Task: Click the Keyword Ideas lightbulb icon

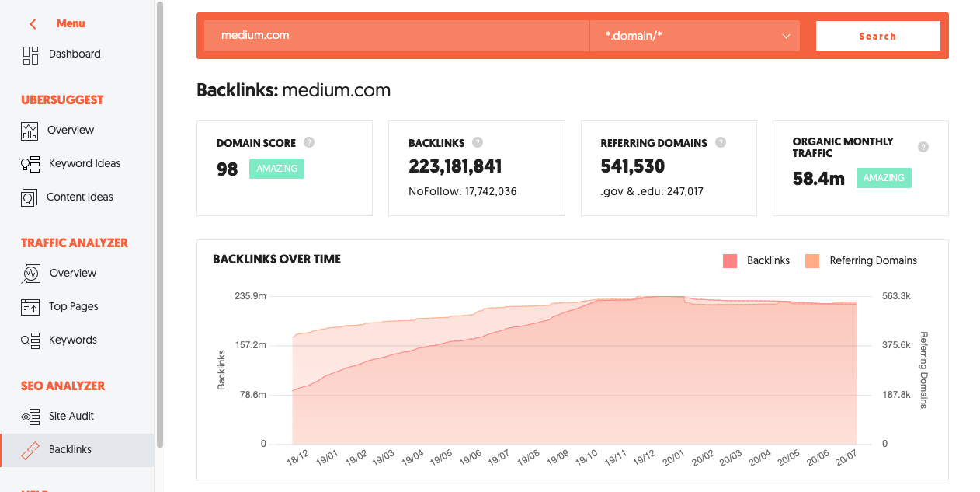Action: click(x=30, y=164)
